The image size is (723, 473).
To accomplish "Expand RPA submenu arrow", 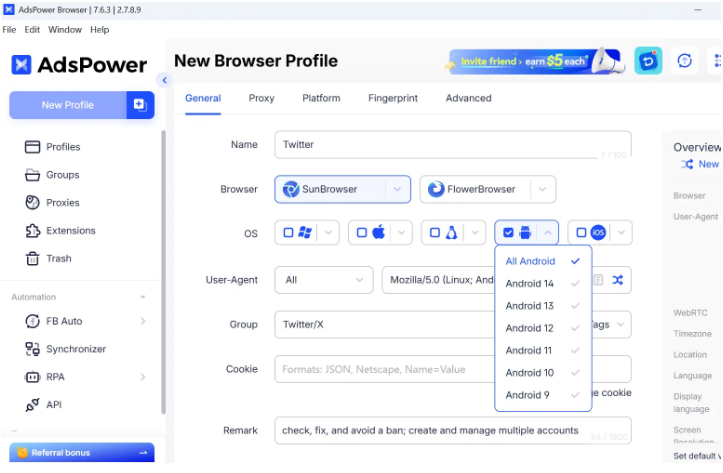I will tap(143, 377).
